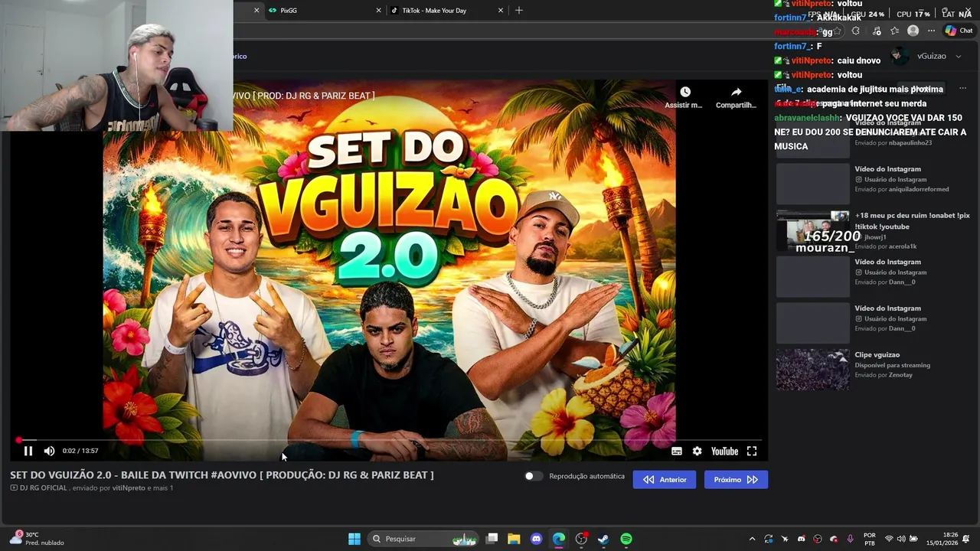Image resolution: width=980 pixels, height=551 pixels.
Task: Open Steam from the taskbar
Action: pos(603,539)
